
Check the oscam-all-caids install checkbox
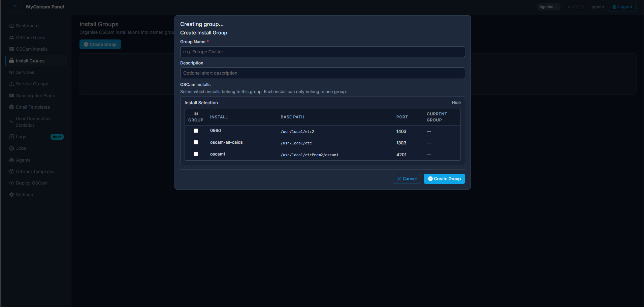(x=196, y=142)
